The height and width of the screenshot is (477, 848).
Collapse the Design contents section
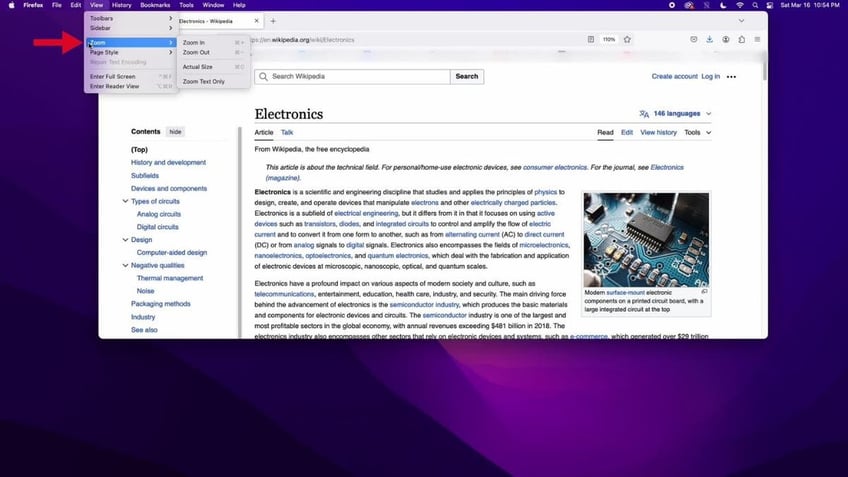[x=125, y=240]
